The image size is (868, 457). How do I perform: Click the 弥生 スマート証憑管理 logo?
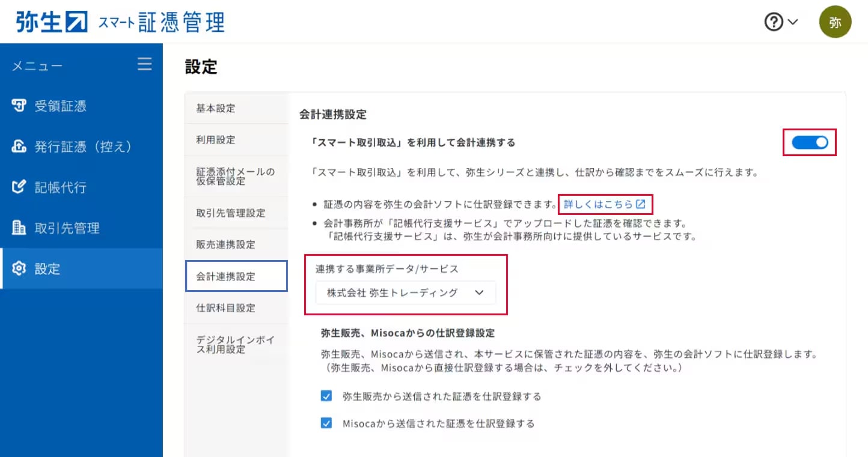point(120,22)
